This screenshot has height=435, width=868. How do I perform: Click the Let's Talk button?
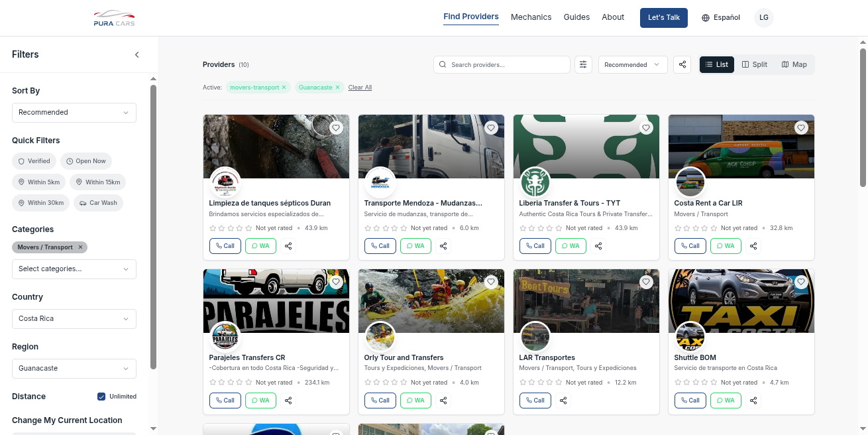(664, 18)
